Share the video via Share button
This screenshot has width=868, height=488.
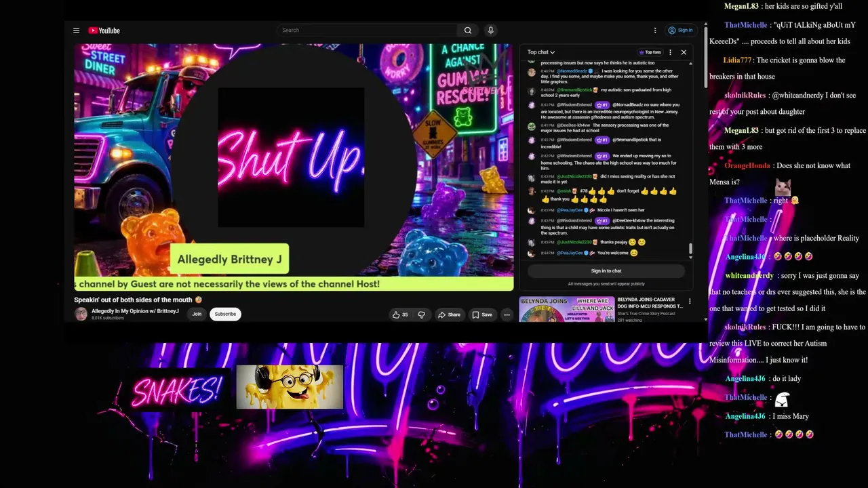point(449,314)
